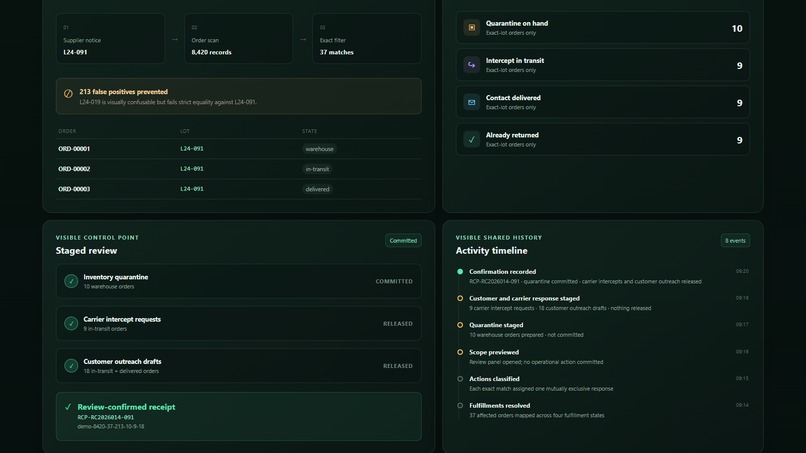
Task: Click the Inventory quarantine check circle
Action: (71, 281)
